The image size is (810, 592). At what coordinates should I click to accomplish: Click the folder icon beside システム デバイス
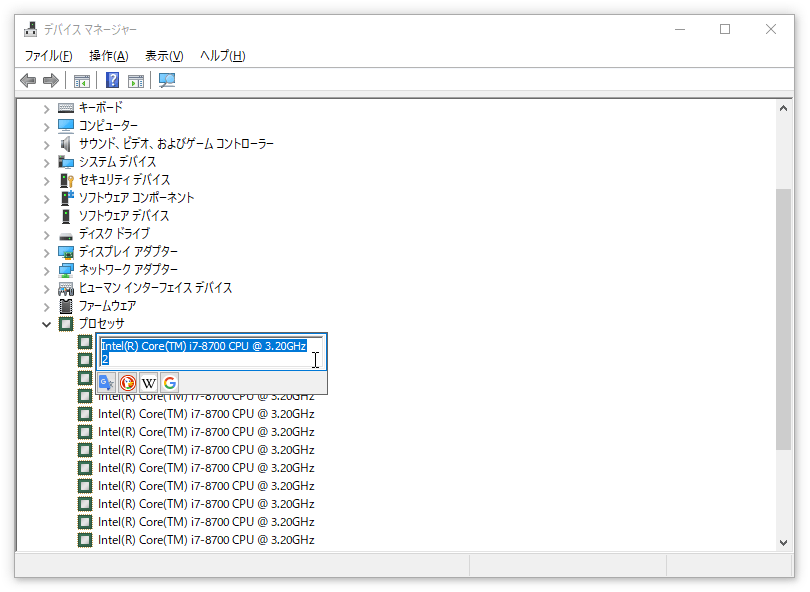[x=66, y=162]
